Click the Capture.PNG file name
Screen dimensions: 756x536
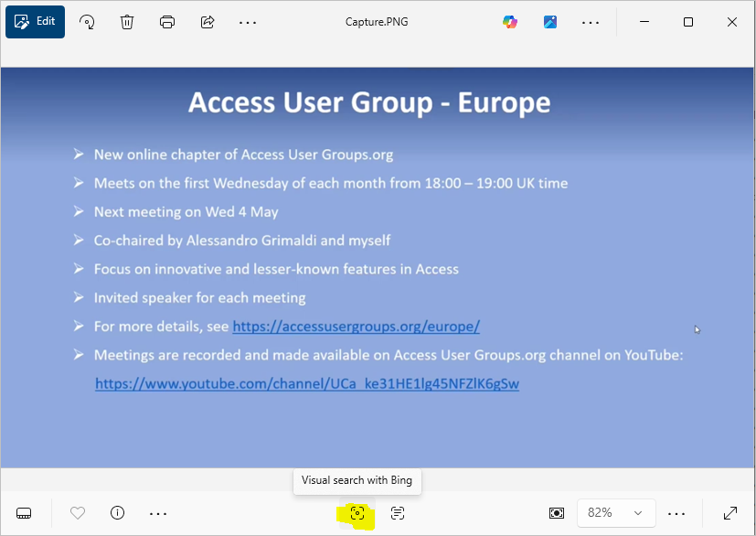(377, 22)
